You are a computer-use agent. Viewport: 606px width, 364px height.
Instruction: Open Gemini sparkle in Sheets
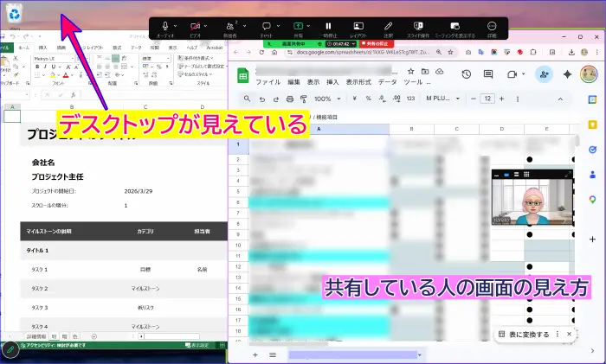[x=567, y=74]
